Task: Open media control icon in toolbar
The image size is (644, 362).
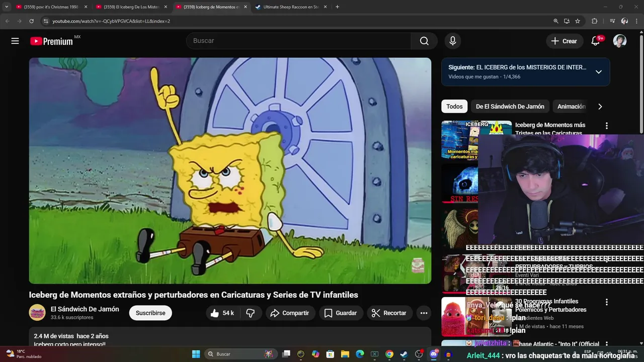Action: pyautogui.click(x=612, y=21)
